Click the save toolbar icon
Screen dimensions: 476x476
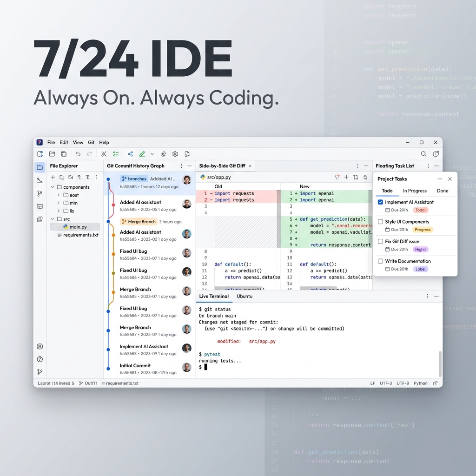click(x=64, y=154)
